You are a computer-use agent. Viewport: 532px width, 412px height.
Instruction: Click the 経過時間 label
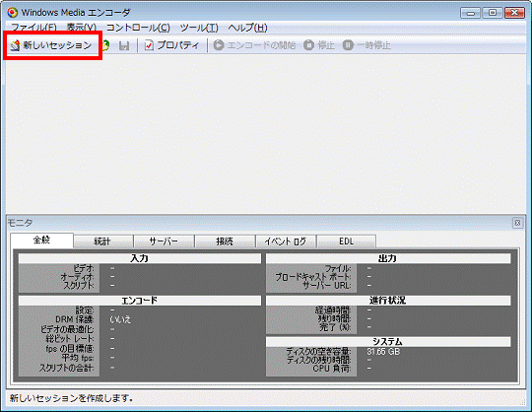coord(333,309)
